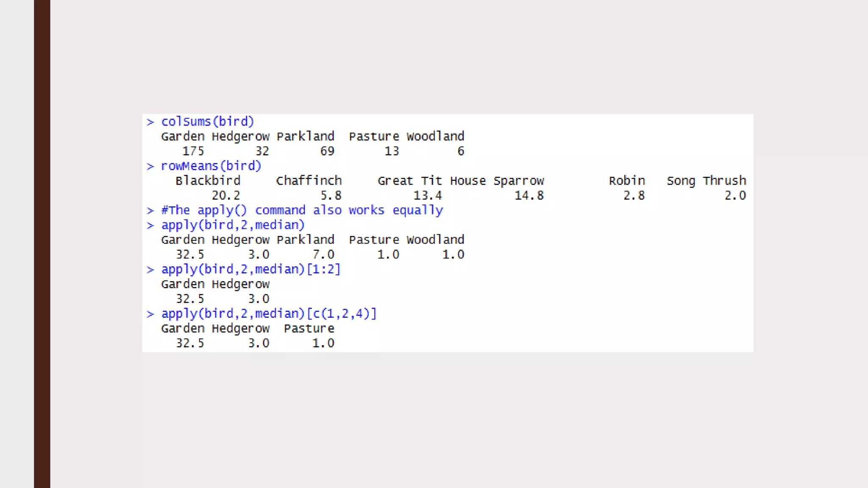
Task: Select the final Pasture median 1.0
Action: click(323, 344)
